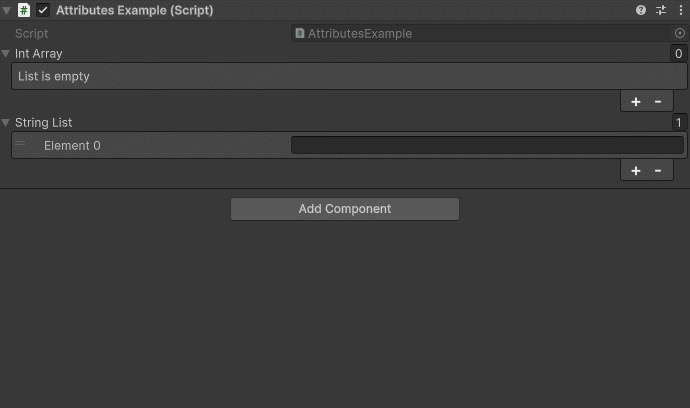Screen dimensions: 690x408
Task: Remove String List element with minus
Action: coord(658,171)
